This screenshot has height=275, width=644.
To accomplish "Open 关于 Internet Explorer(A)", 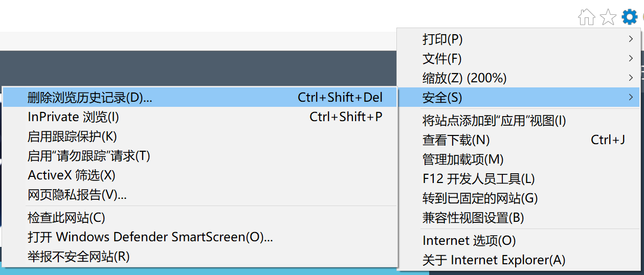I will coord(519,260).
